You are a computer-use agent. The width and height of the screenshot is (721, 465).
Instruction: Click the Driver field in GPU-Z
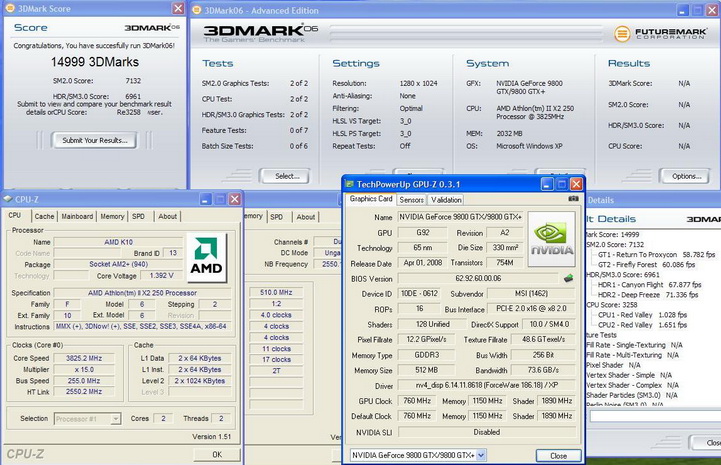tap(486, 385)
